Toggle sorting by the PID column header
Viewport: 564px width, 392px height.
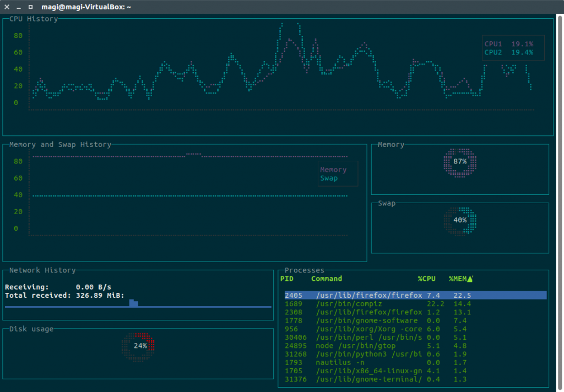[287, 279]
